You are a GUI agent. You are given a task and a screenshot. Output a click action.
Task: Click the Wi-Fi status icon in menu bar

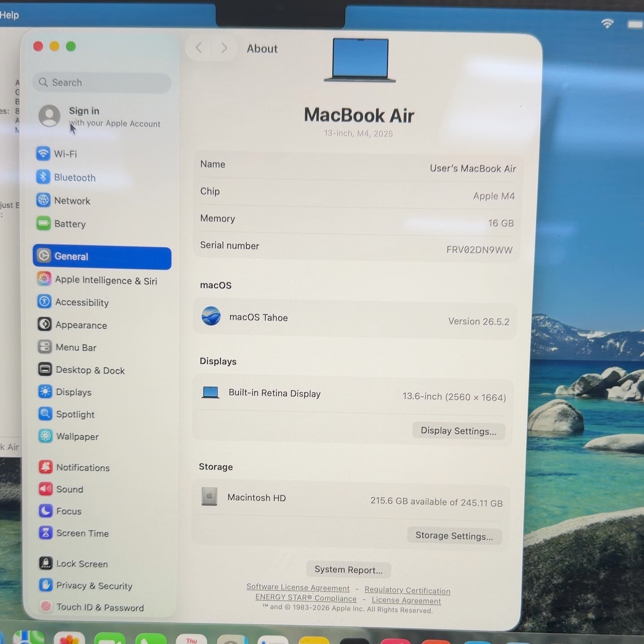click(607, 23)
